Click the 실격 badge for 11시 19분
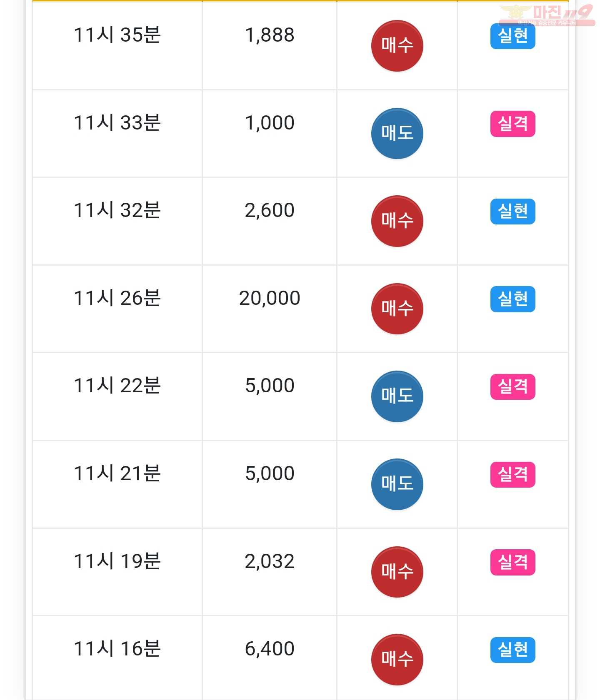600x700 pixels. [x=512, y=562]
